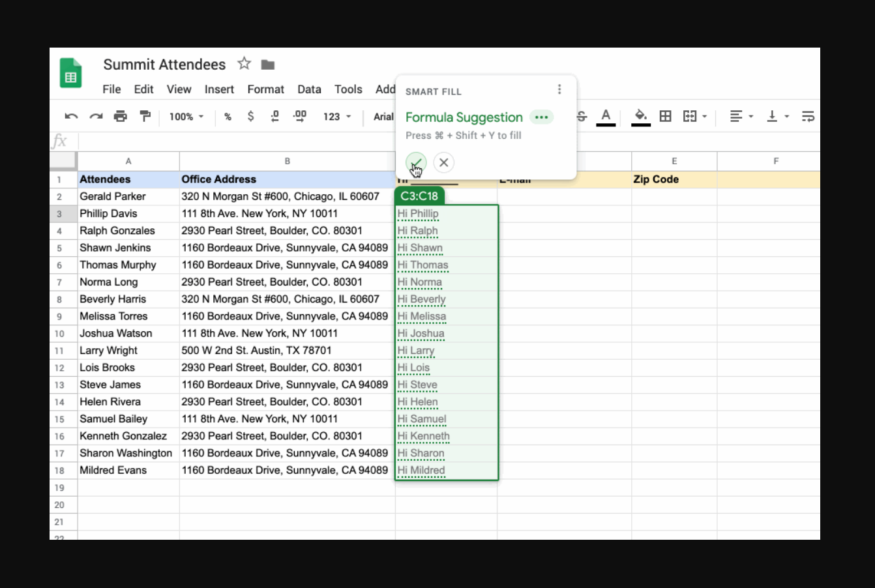875x588 pixels.
Task: Open the Data menu
Action: (309, 89)
